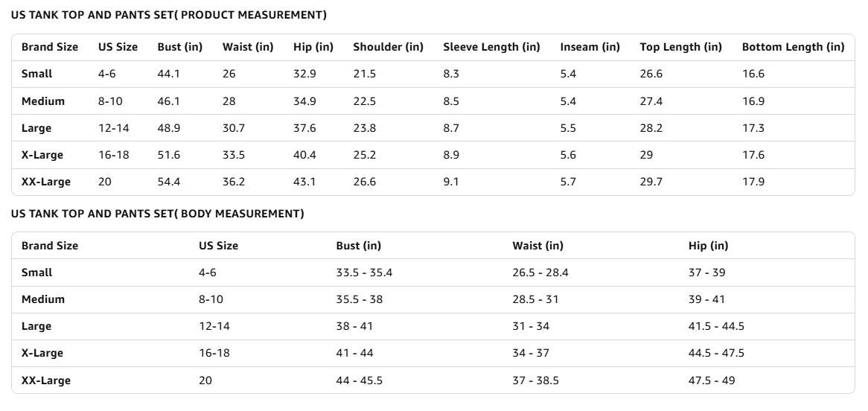Click the 8.5 sleeve length for Medium
868x411 pixels.
[x=451, y=101]
